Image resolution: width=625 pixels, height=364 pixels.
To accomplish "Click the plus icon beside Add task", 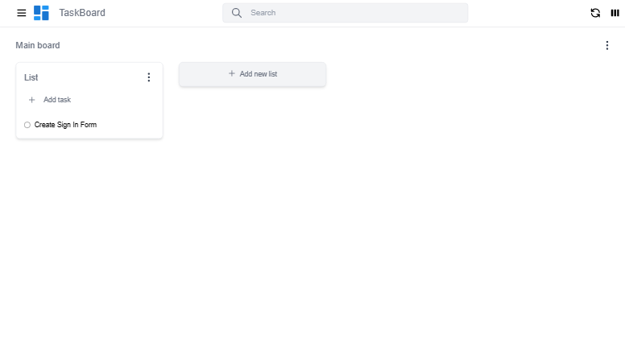I will coord(32,100).
